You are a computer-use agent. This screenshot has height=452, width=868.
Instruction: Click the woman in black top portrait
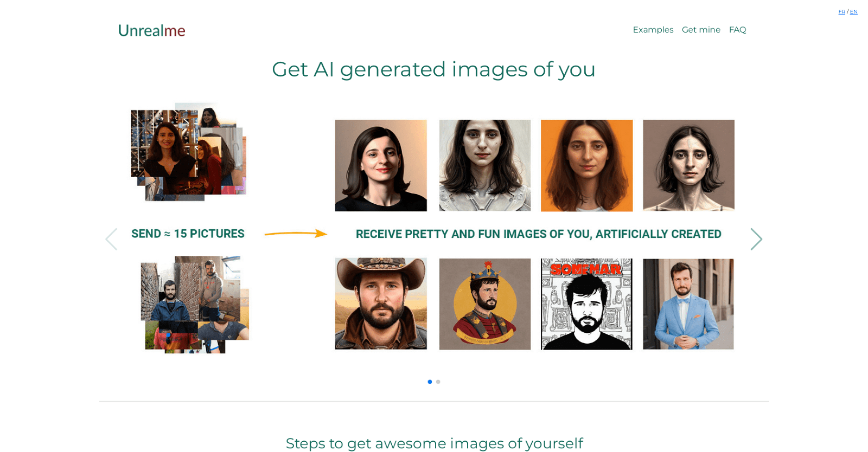381,165
